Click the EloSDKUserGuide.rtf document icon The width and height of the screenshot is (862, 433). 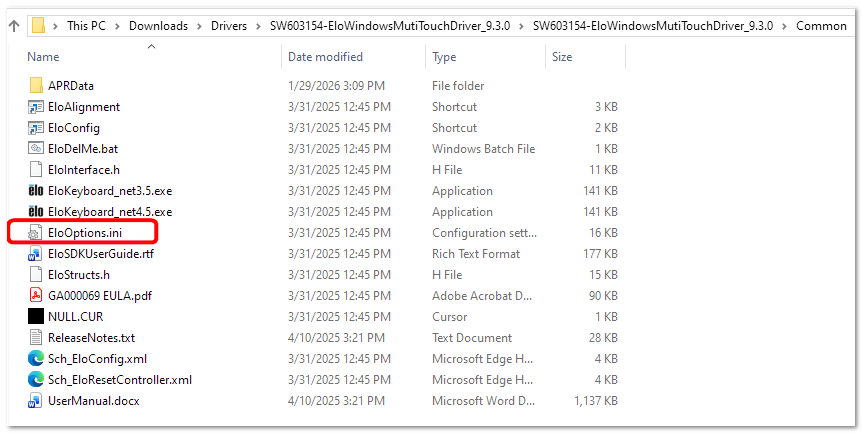36,253
